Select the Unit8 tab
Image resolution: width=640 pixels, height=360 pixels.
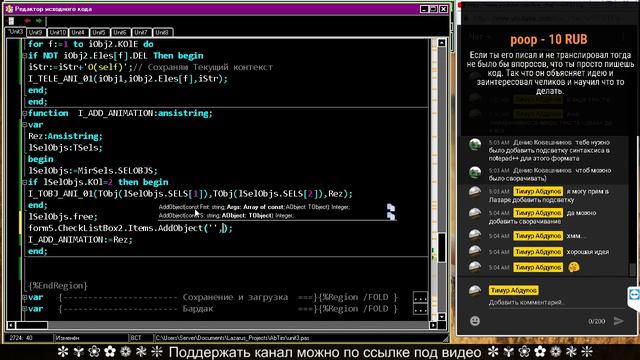coord(162,32)
